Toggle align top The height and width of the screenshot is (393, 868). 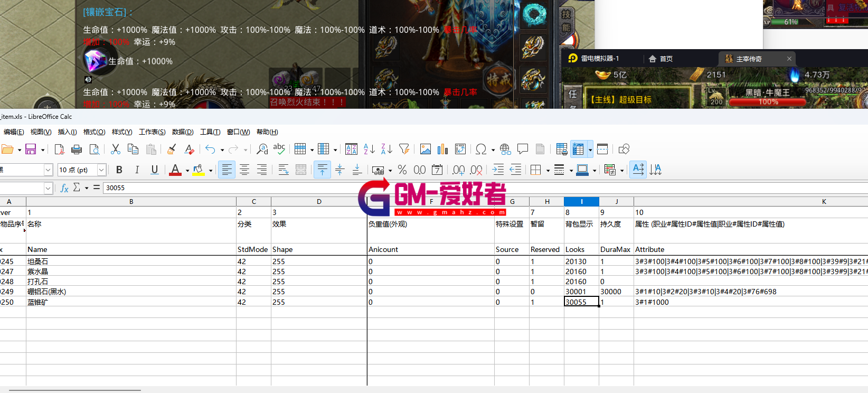322,170
